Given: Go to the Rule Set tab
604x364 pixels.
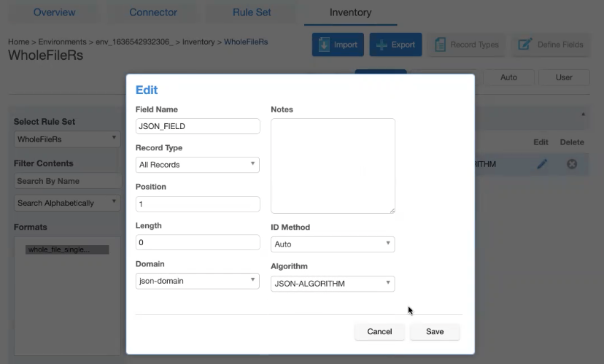Looking at the screenshot, I should coord(253,12).
